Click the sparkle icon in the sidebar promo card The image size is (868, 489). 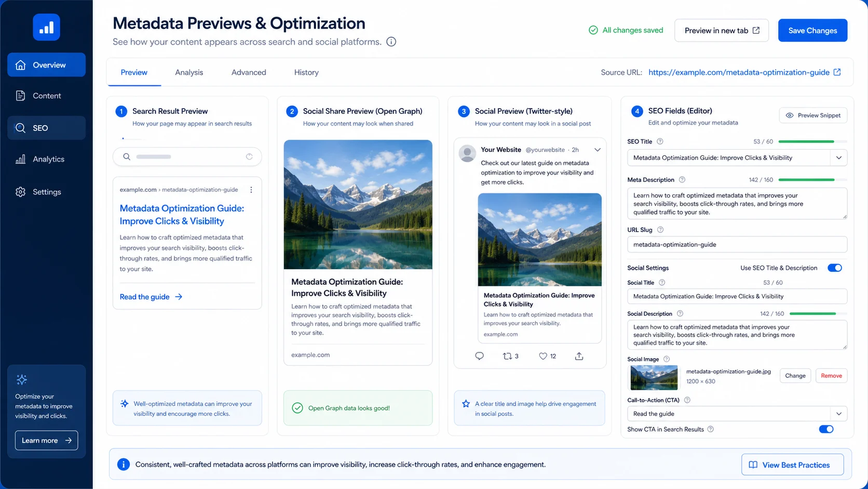[22, 379]
